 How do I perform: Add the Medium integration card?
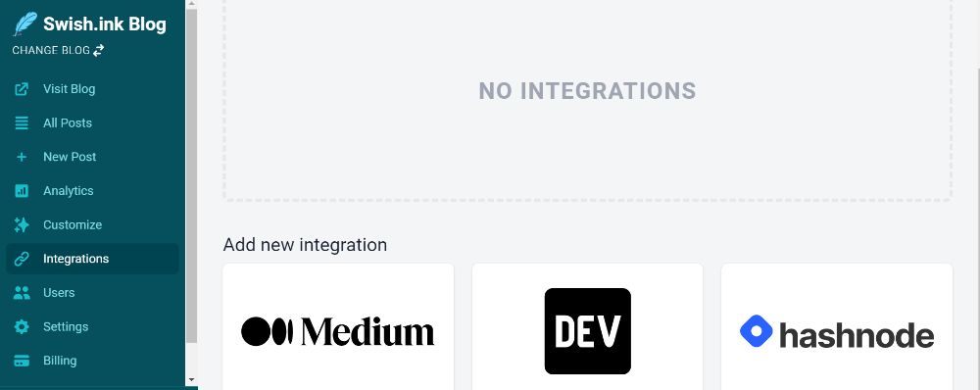click(x=338, y=327)
